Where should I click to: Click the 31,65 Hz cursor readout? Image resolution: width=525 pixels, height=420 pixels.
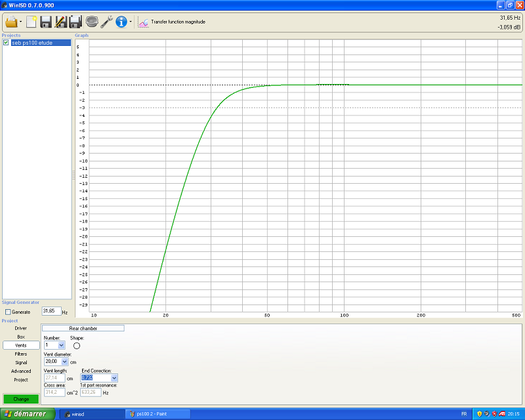[510, 18]
